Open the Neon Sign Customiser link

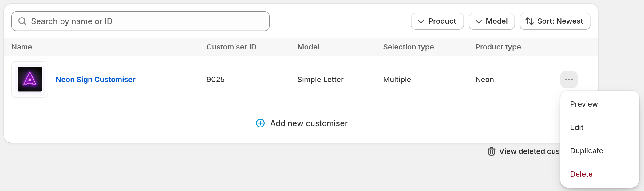95,80
